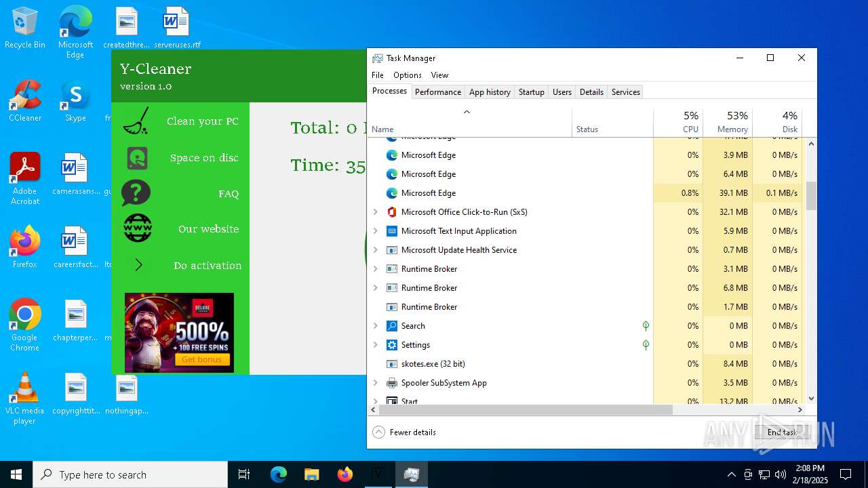Show hidden icons in system tray
The width and height of the screenshot is (868, 488).
coord(731,474)
